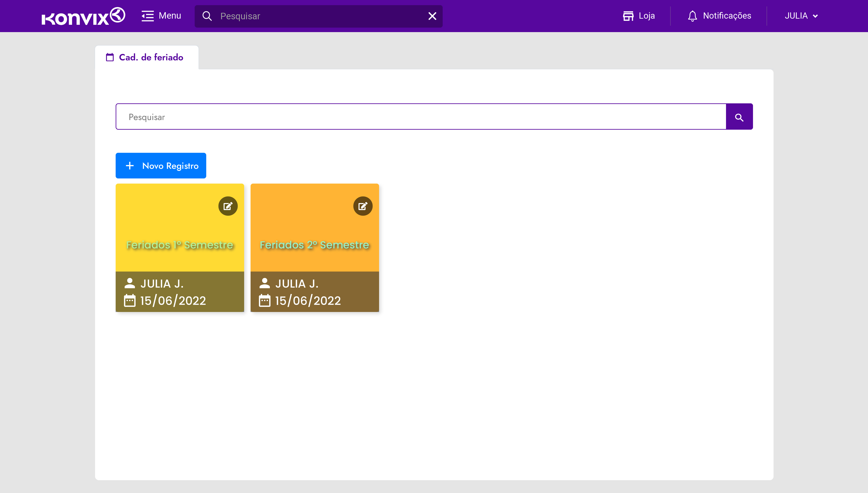Clear the top search with X icon
Image resolution: width=868 pixels, height=493 pixels.
pos(432,16)
